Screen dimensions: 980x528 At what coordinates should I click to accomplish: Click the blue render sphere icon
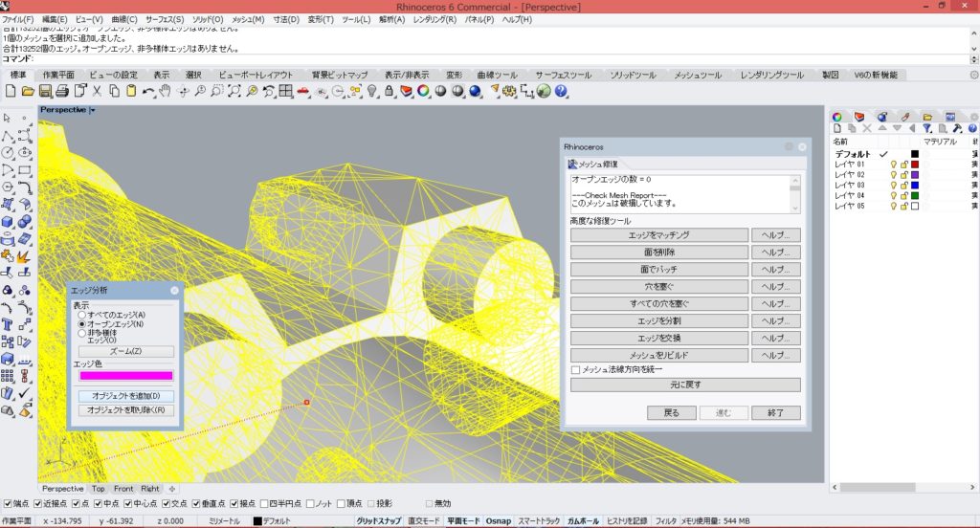click(x=476, y=91)
